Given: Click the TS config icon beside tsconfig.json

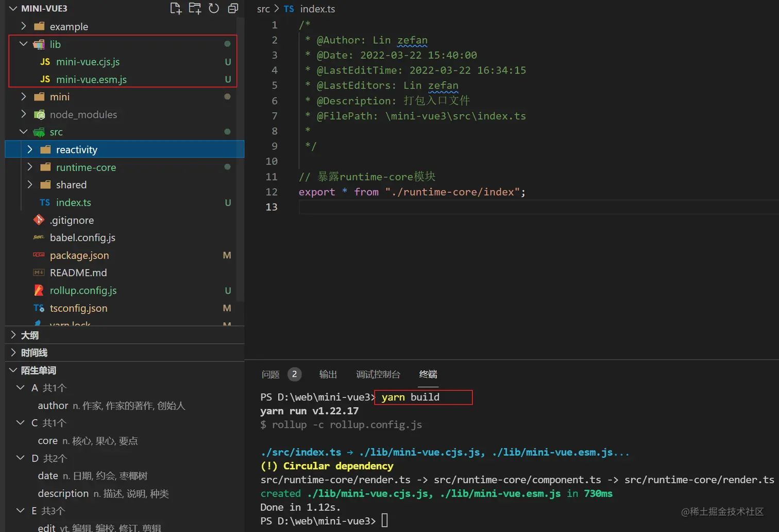Looking at the screenshot, I should pyautogui.click(x=39, y=308).
